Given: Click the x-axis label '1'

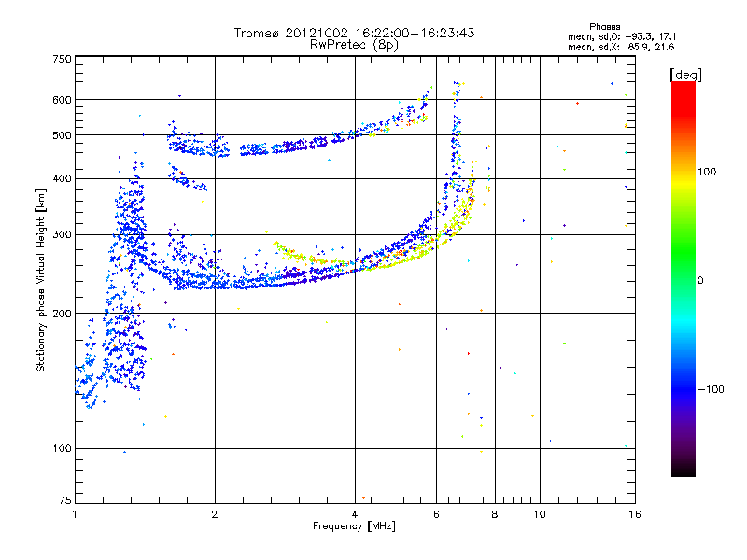Looking at the screenshot, I should pos(75,514).
